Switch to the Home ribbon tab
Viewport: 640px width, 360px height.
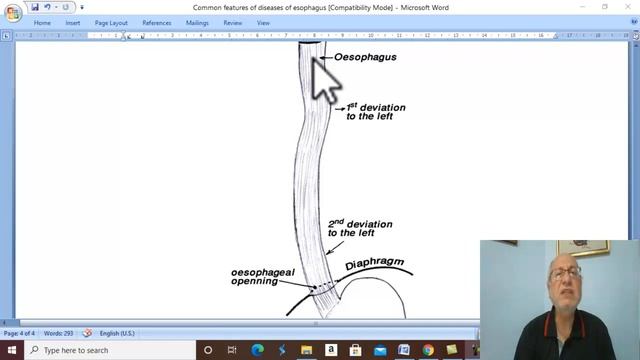point(42,23)
